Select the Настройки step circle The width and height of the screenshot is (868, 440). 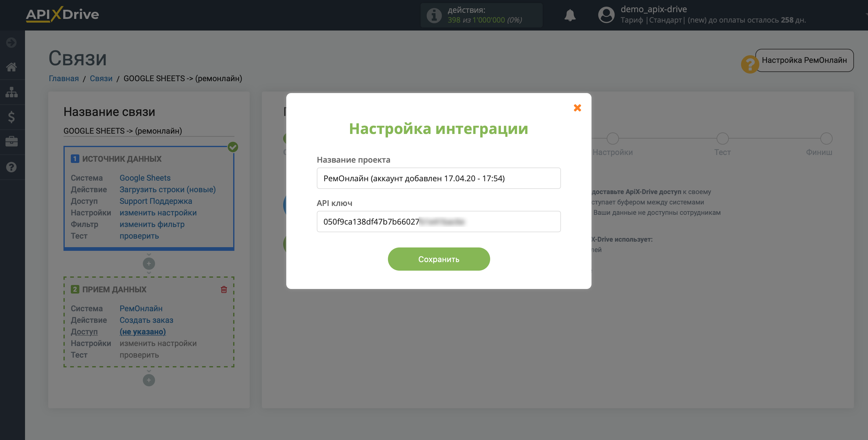(612, 139)
